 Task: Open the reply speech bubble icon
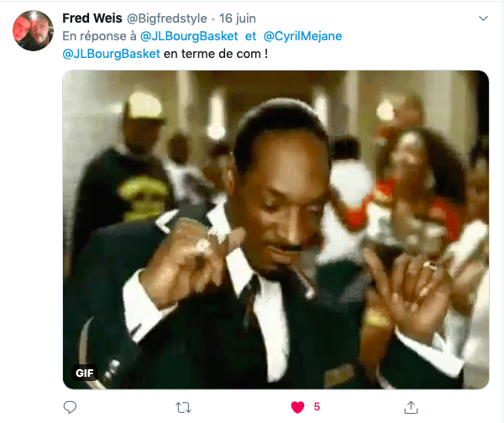pos(70,407)
